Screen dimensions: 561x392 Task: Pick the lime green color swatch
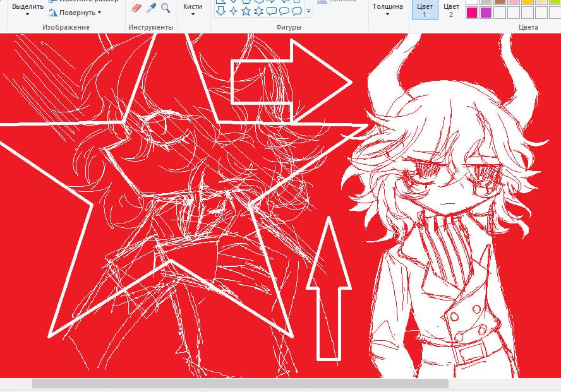[555, 2]
